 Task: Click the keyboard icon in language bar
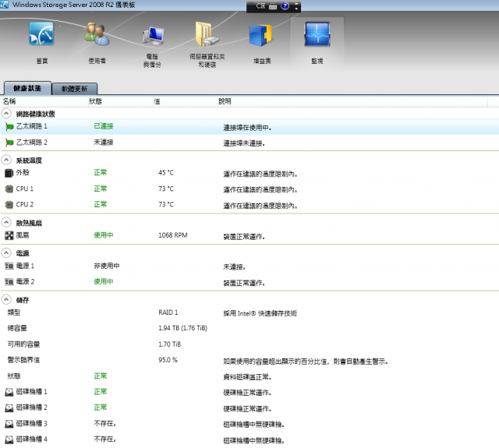273,6
